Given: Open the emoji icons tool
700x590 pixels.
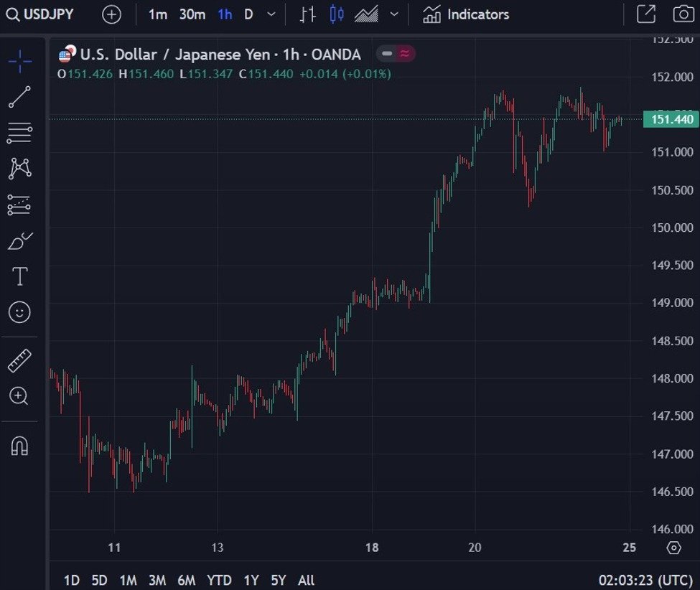Looking at the screenshot, I should click(20, 312).
